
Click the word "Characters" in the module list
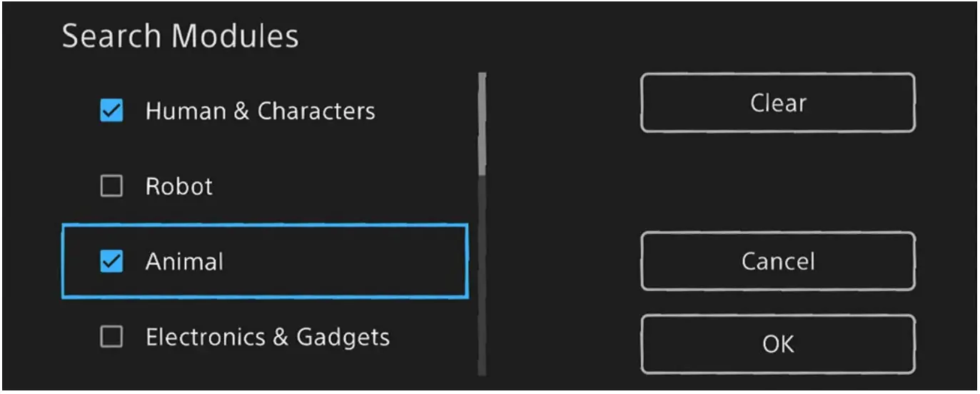pyautogui.click(x=315, y=111)
